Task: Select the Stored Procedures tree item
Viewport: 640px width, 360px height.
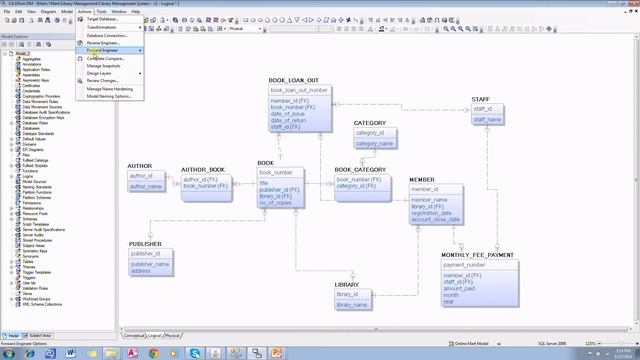Action: 37,240
